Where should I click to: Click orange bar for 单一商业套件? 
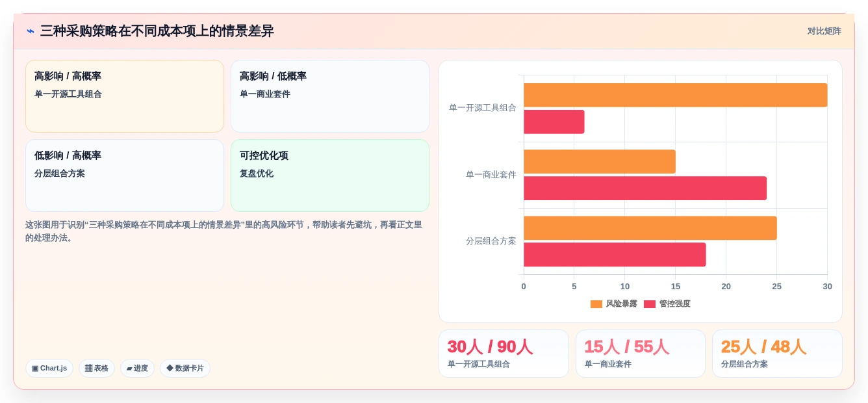(x=600, y=162)
